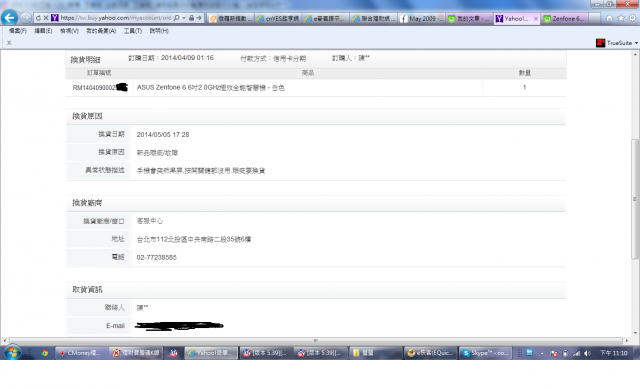Image resolution: width=640 pixels, height=389 pixels.
Task: Click the ASUS Zenfone 6 product name
Action: click(211, 88)
